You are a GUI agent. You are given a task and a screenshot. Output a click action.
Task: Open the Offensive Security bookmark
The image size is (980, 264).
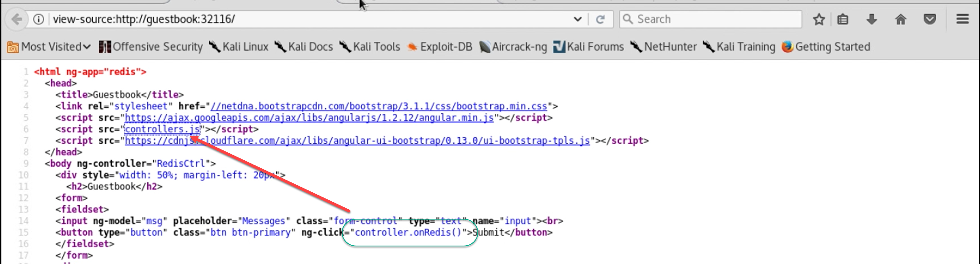pyautogui.click(x=151, y=47)
